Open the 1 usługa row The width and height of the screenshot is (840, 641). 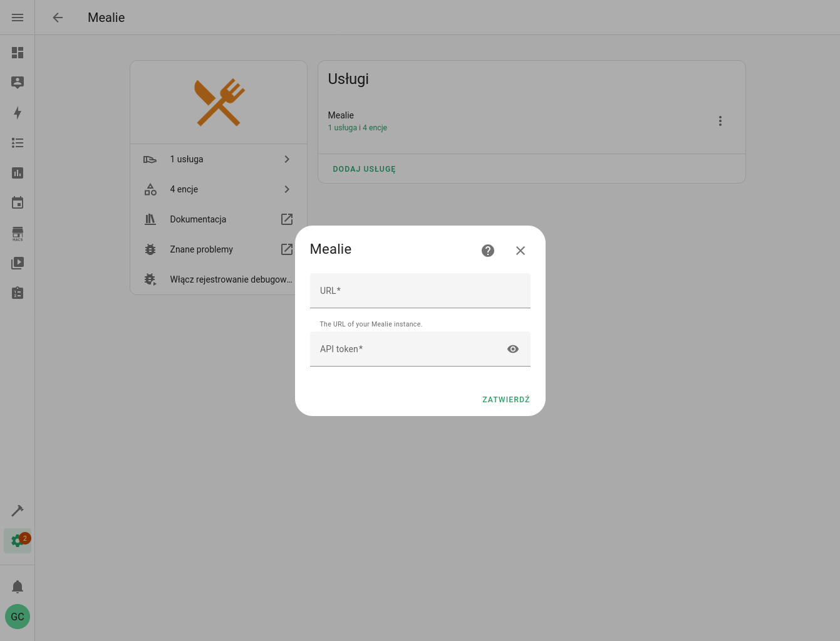pyautogui.click(x=219, y=159)
